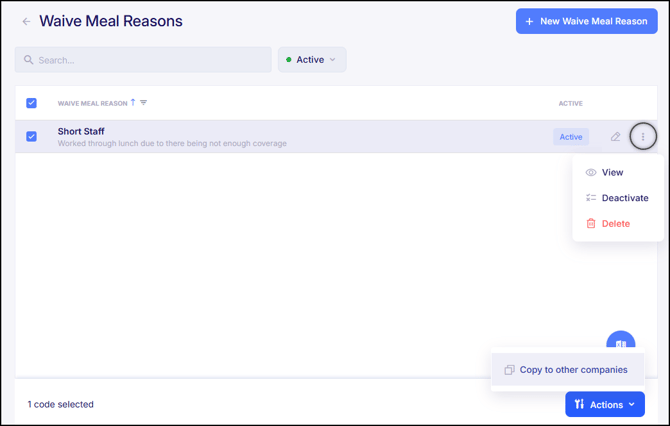
Task: Click the 1 code selected label
Action: pyautogui.click(x=61, y=404)
